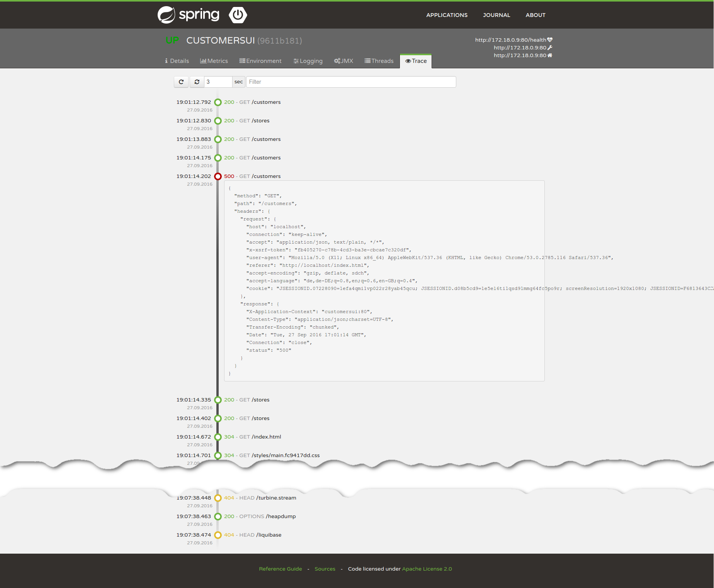
Task: Open the Apache License 2.0 link
Action: point(427,569)
